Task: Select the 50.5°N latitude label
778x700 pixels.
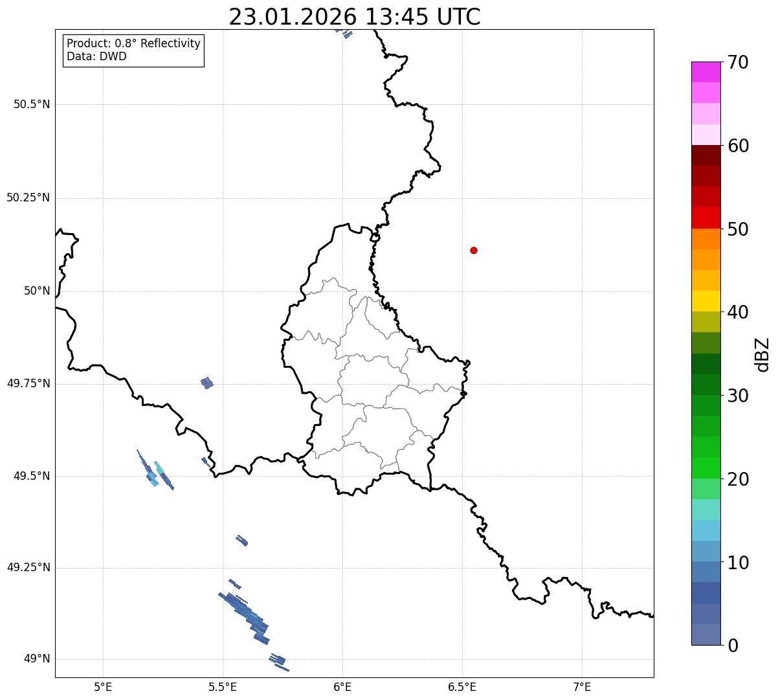Action: tap(32, 104)
